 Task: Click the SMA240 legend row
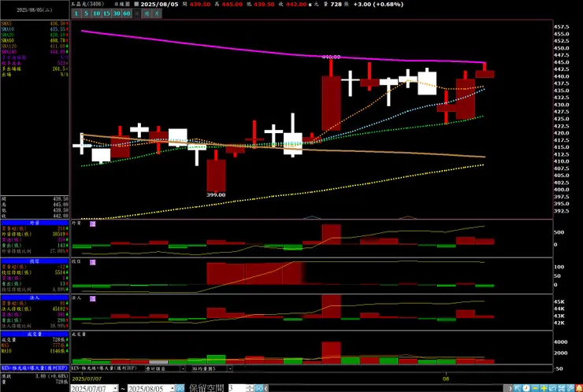[35, 52]
